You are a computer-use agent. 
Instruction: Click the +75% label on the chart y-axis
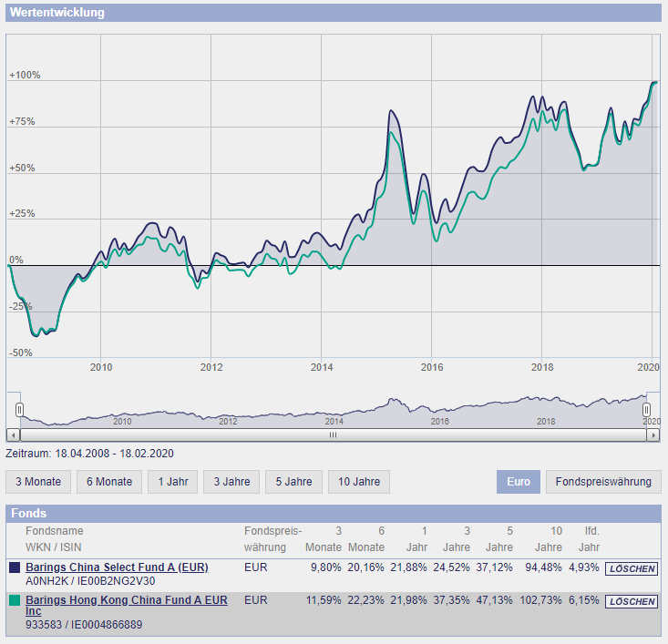tap(22, 121)
